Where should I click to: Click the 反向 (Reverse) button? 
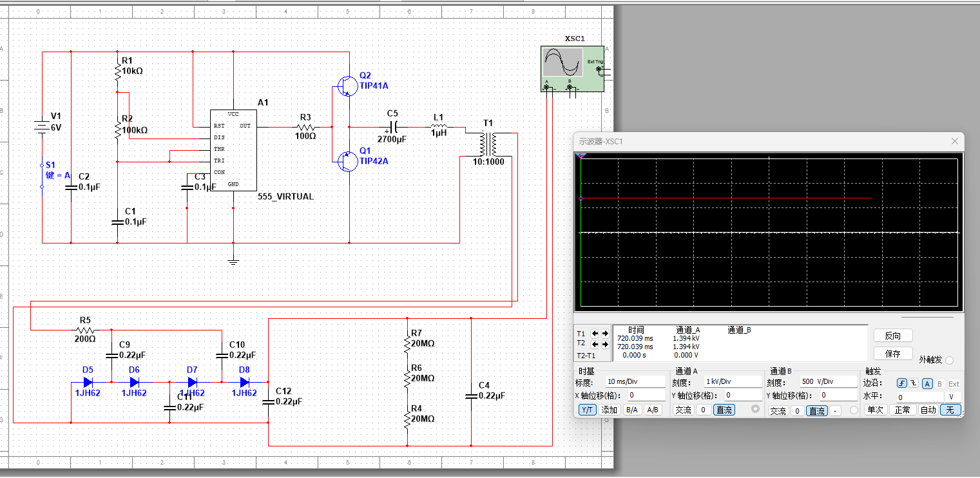click(x=893, y=336)
